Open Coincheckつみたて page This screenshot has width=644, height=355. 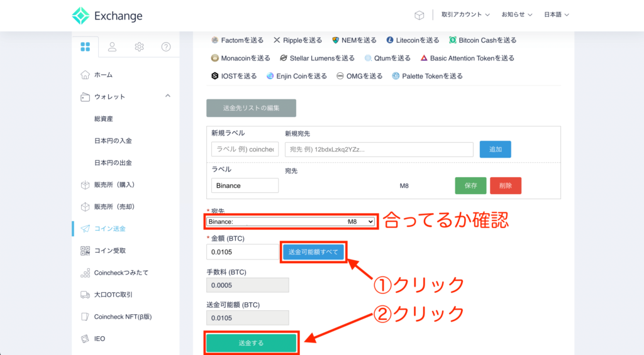click(x=121, y=273)
